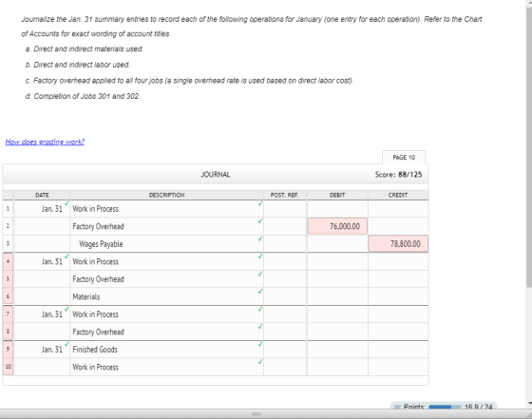
Task: Click the row 1 Work in Process description
Action: pos(166,209)
